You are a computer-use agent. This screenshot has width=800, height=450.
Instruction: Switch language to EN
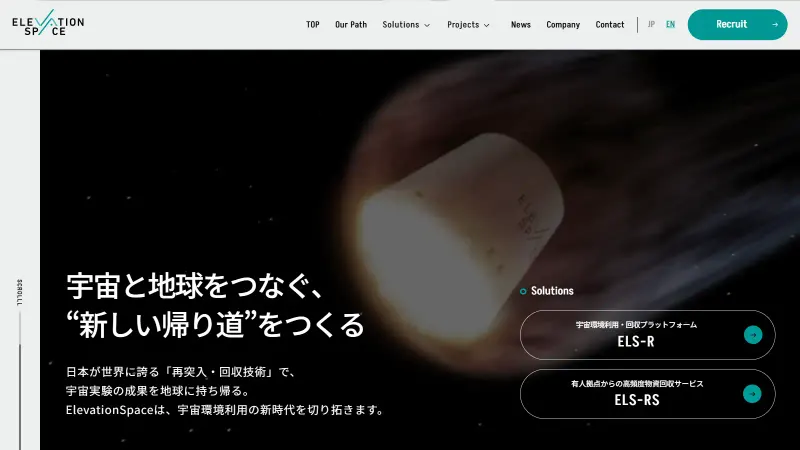(x=670, y=24)
